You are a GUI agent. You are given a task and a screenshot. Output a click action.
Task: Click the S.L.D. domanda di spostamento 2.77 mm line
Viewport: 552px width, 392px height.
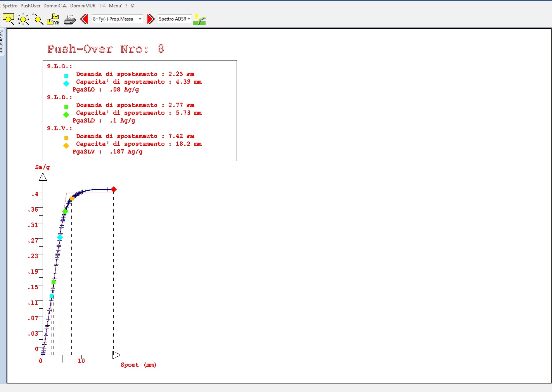(135, 105)
